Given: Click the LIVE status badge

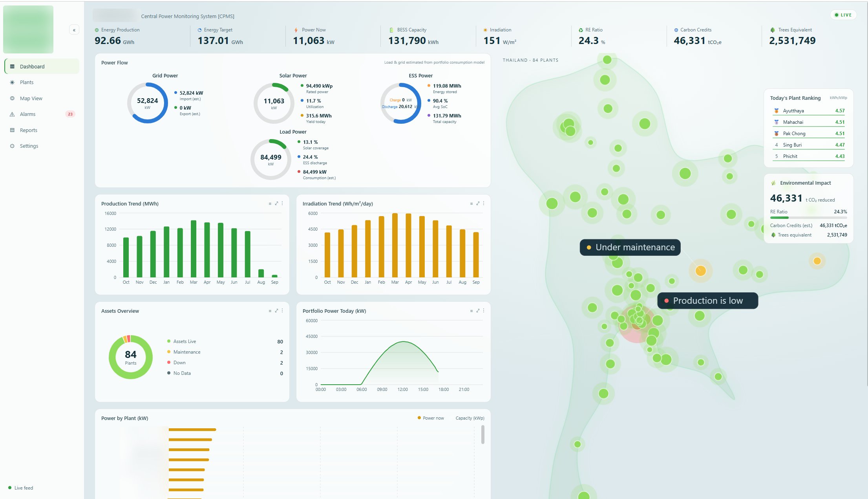Looking at the screenshot, I should [x=843, y=15].
